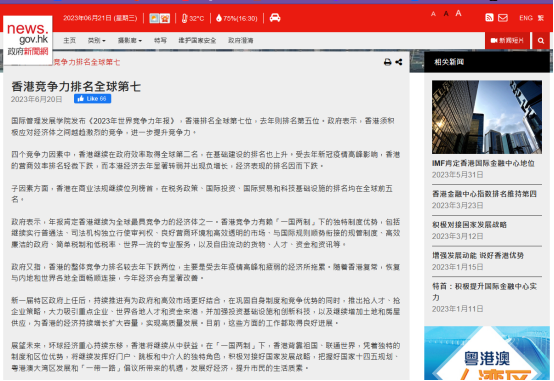Open the share icon next to print

[399, 62]
